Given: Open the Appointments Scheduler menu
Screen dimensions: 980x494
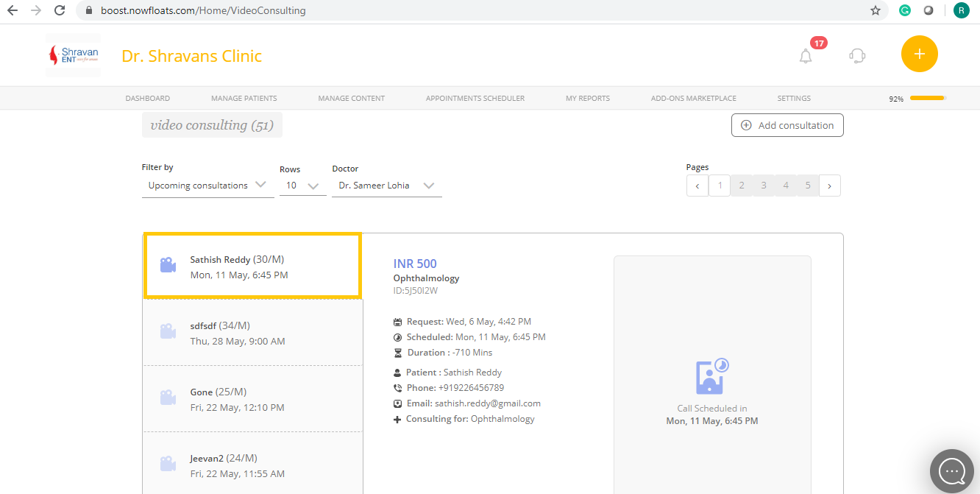Looking at the screenshot, I should point(475,98).
